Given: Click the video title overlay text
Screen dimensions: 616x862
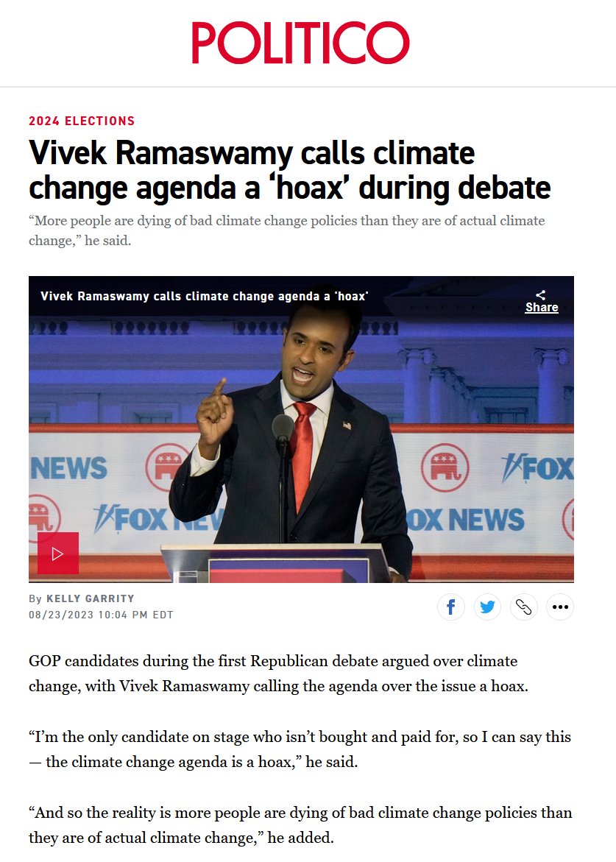Looking at the screenshot, I should [205, 297].
